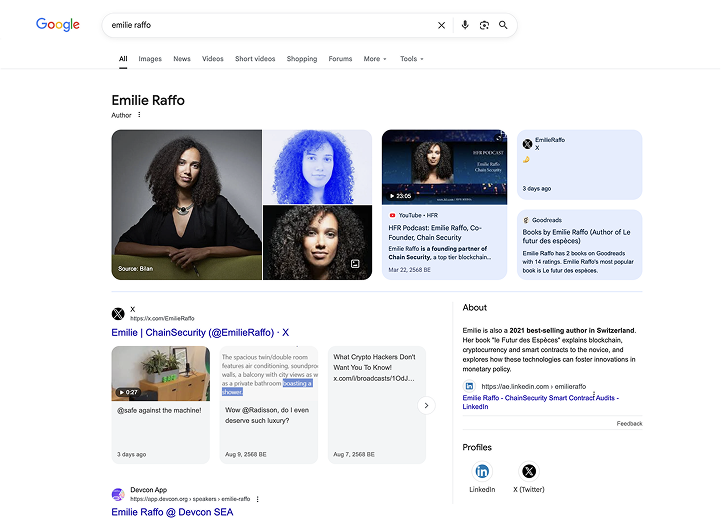Open more options next to Author

pyautogui.click(x=139, y=115)
